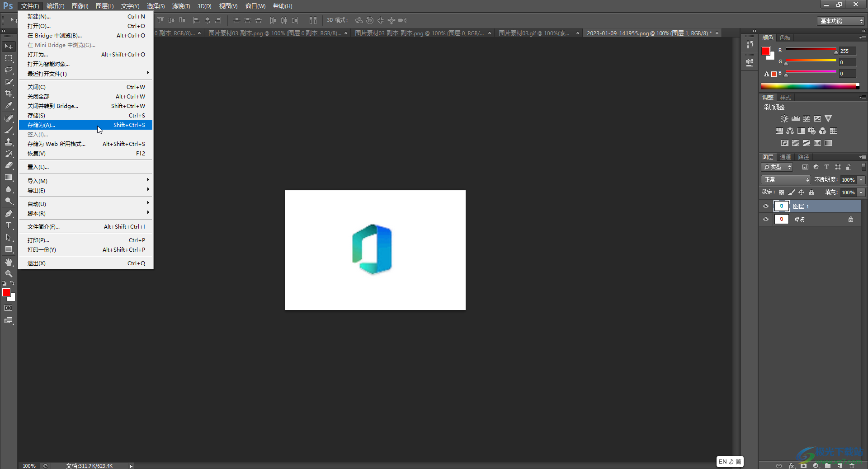This screenshot has width=868, height=469.
Task: Expand the 自动(U) submenu
Action: click(x=86, y=204)
